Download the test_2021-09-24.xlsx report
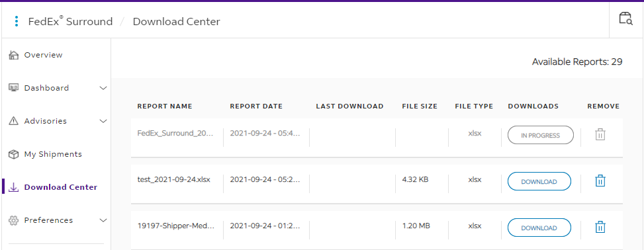The image size is (644, 250). point(539,181)
